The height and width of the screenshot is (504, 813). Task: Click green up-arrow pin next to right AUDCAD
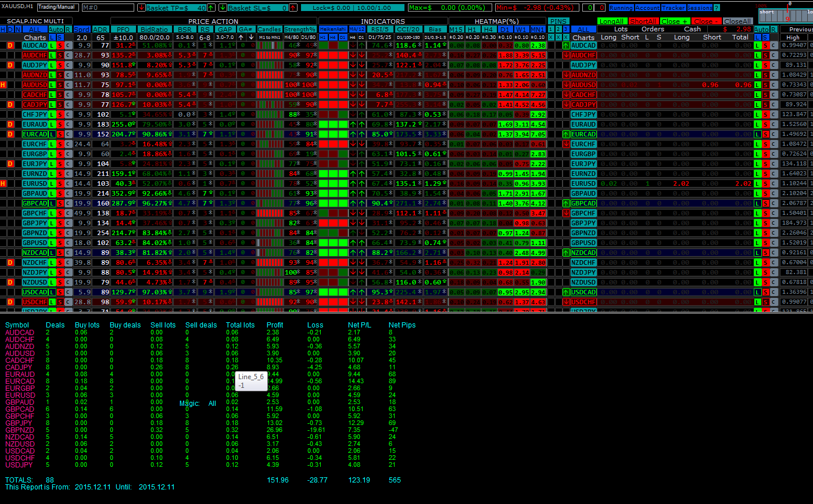[567, 45]
